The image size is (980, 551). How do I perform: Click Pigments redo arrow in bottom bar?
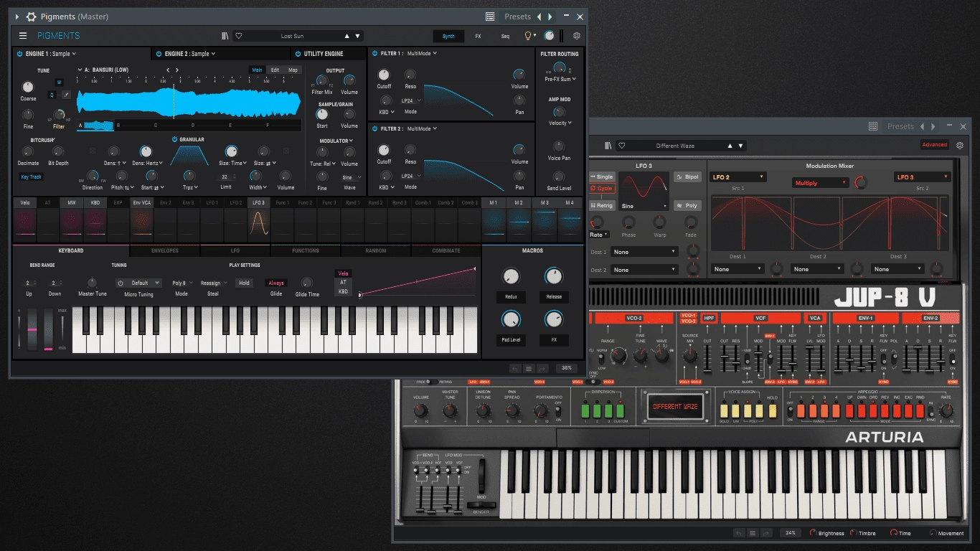click(x=543, y=368)
